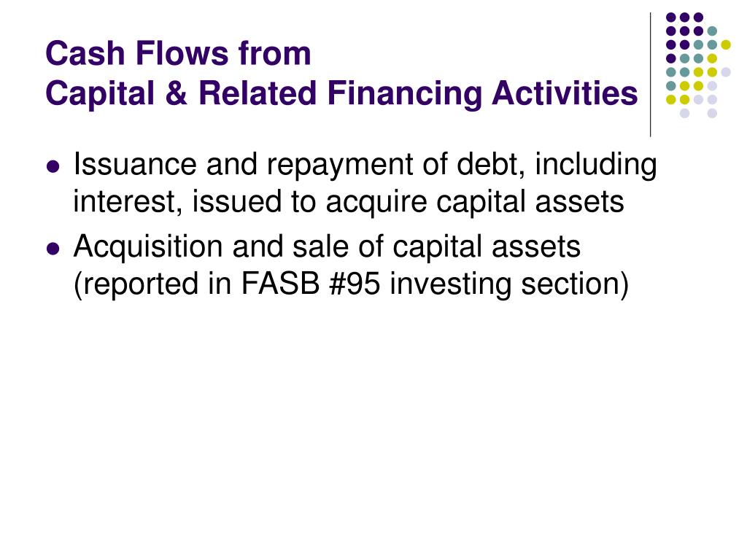
Task: Click the ampersand symbol in the title
Action: [177, 93]
